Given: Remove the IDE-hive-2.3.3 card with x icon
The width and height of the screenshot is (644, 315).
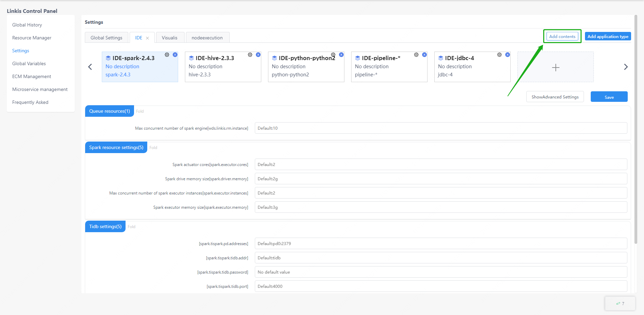Looking at the screenshot, I should pyautogui.click(x=258, y=55).
